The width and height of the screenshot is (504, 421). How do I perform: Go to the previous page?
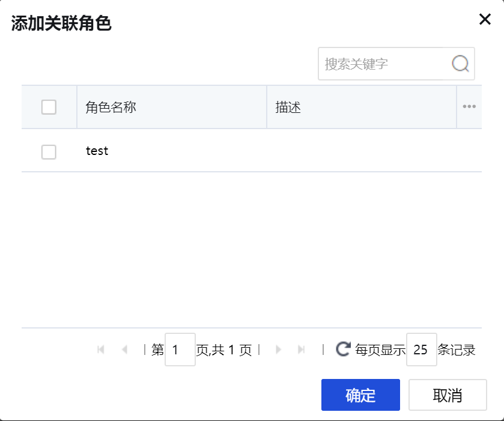click(x=124, y=350)
